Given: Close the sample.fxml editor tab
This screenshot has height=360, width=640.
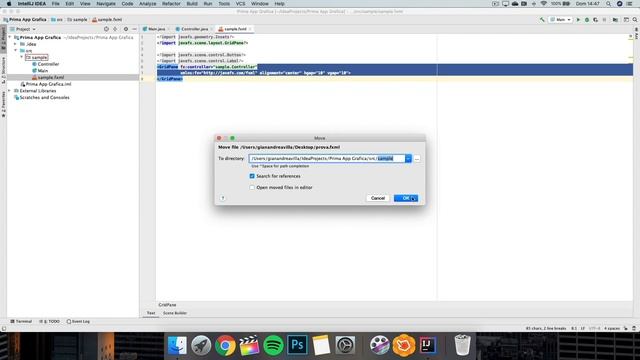Looking at the screenshot, I should click(x=250, y=29).
